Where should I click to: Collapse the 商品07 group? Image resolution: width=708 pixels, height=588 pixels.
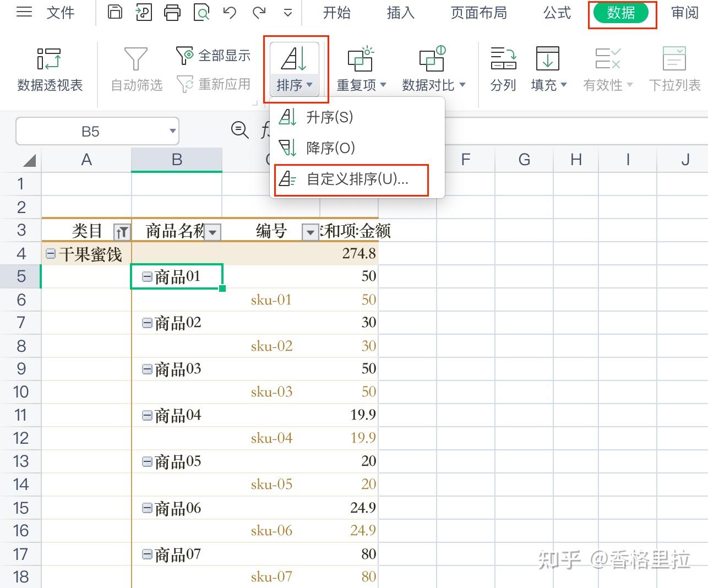coord(148,554)
